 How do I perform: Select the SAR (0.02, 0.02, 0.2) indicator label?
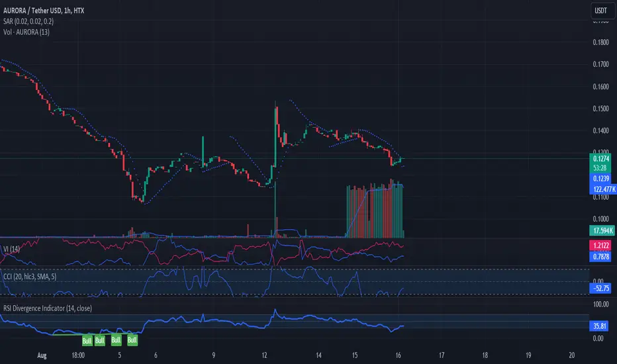click(x=28, y=21)
